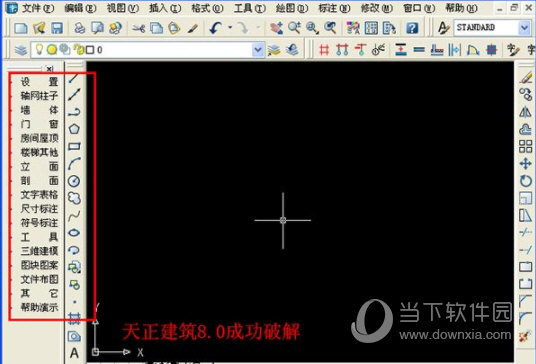
Task: Activate the Move tool in modify toolbar
Action: pos(525,164)
